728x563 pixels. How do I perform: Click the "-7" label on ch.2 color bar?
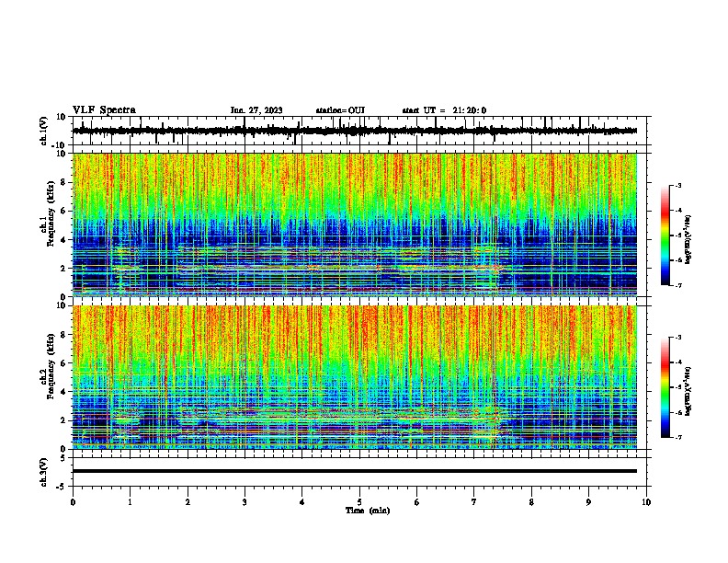pyautogui.click(x=677, y=437)
